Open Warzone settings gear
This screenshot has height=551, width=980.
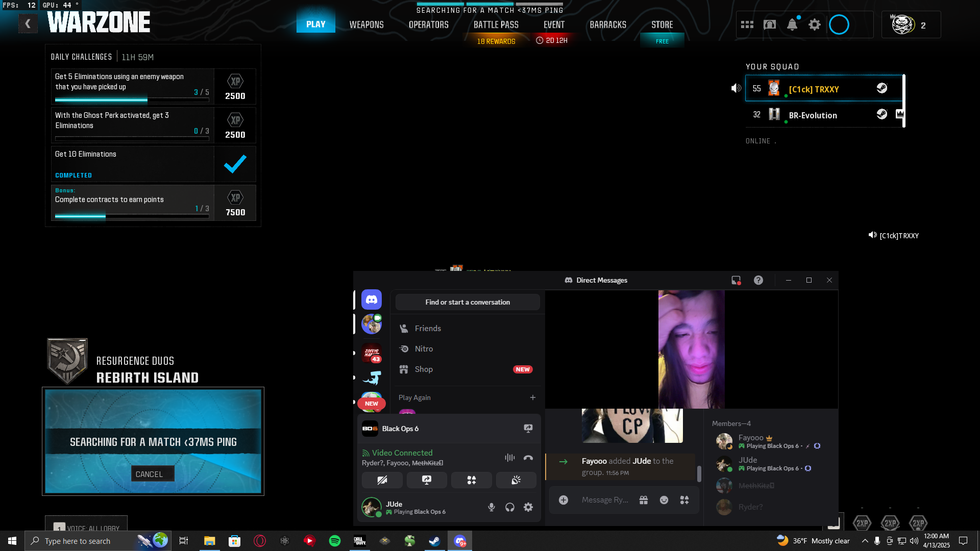815,24
